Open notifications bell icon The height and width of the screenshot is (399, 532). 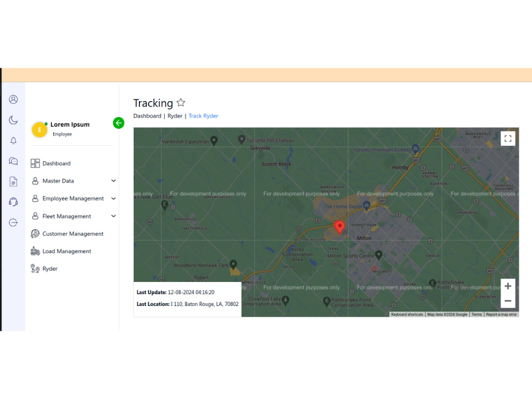pyautogui.click(x=13, y=140)
